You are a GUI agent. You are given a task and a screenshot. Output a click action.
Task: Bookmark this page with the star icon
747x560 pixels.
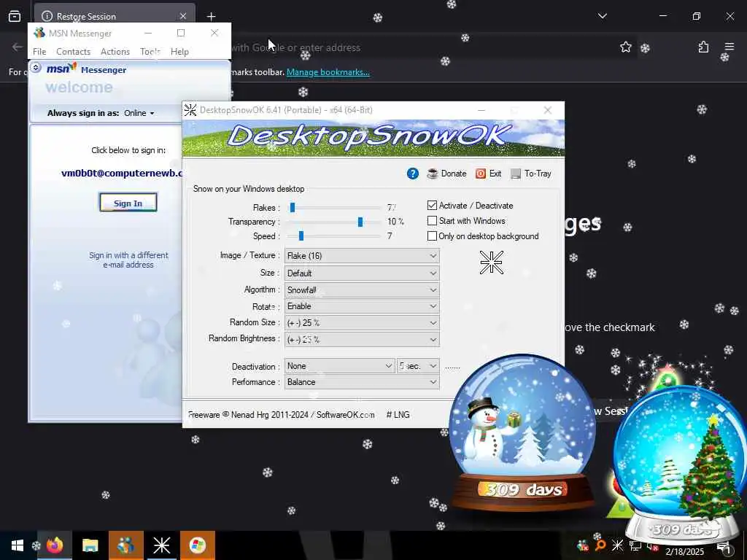click(625, 47)
